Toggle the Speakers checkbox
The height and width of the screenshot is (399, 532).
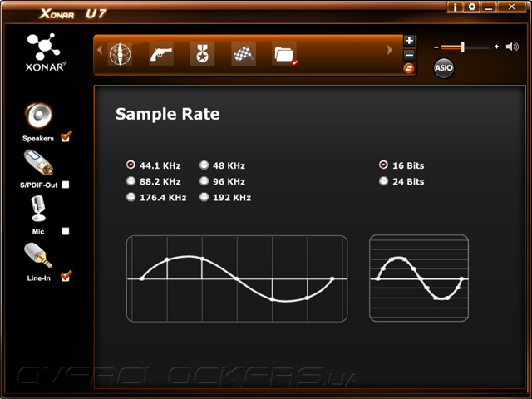[x=66, y=136]
